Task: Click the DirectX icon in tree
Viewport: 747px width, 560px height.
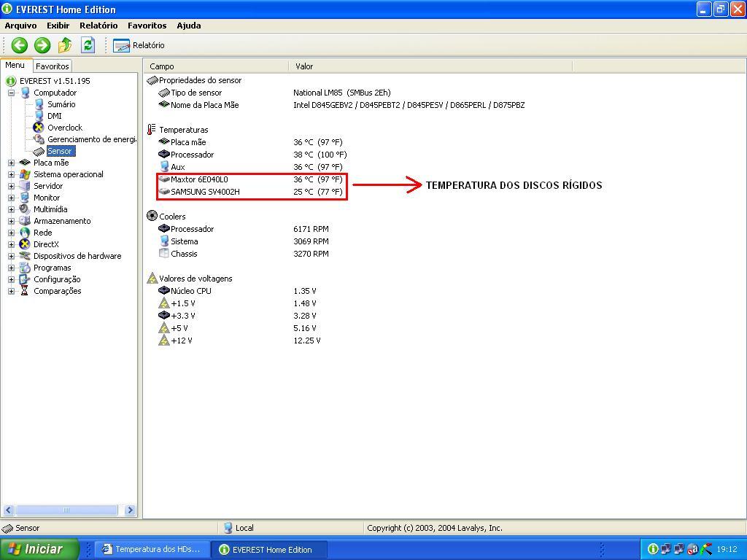Action: [25, 244]
